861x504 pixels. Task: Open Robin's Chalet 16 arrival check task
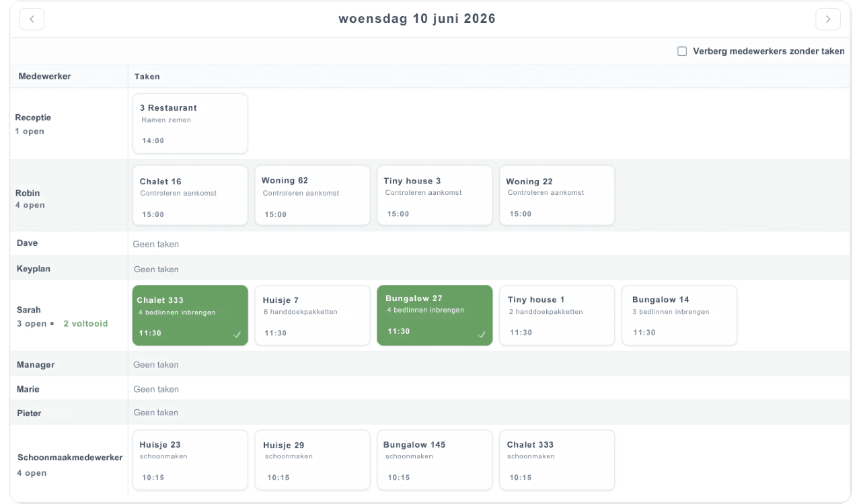coord(190,195)
